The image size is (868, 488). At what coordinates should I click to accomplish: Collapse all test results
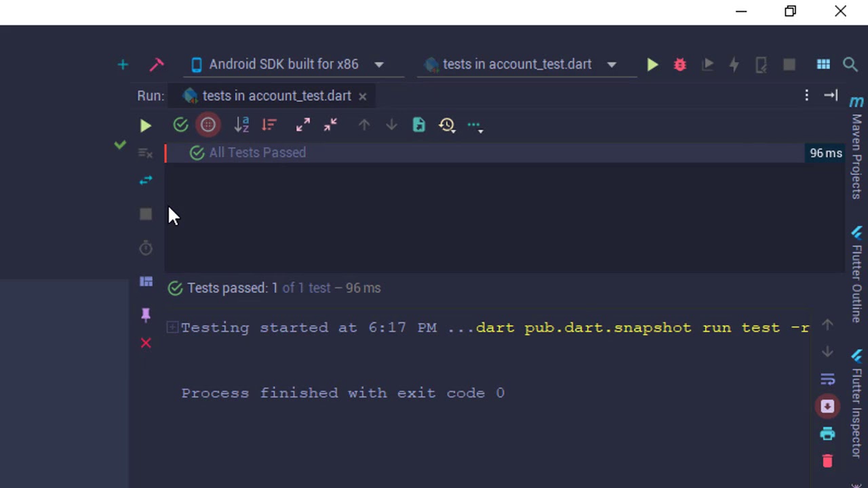pos(330,125)
